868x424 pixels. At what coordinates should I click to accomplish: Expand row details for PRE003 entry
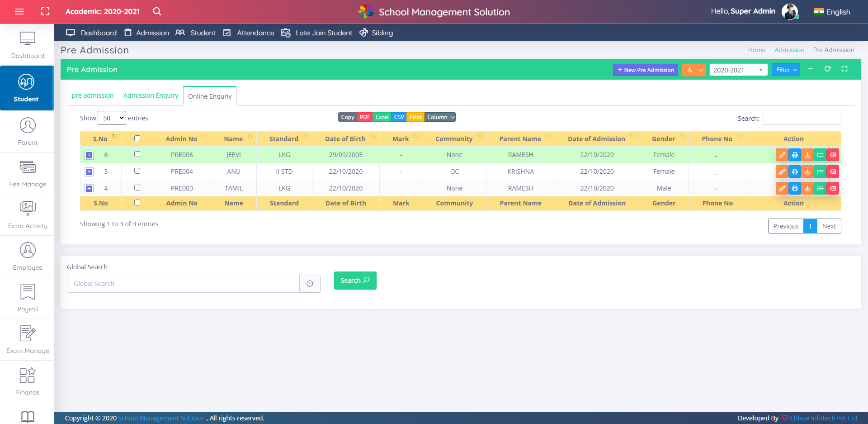click(x=89, y=189)
